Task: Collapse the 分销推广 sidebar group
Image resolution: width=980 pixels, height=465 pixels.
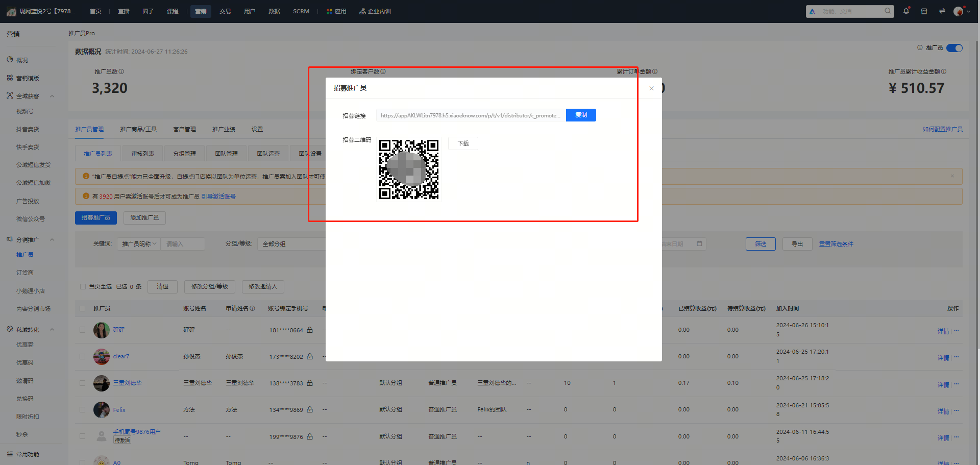Action: point(52,240)
